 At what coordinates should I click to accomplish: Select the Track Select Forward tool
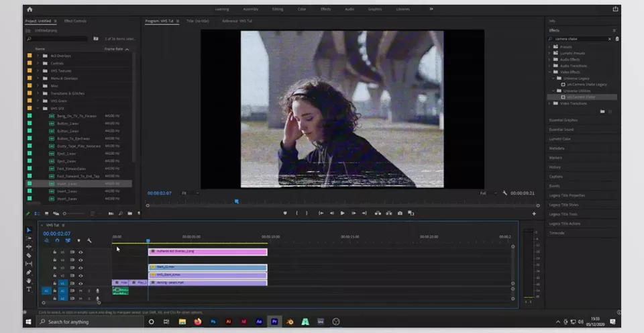[x=29, y=238]
